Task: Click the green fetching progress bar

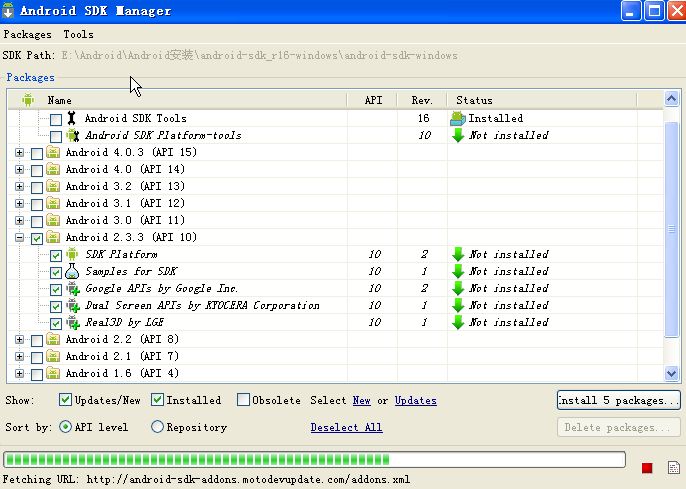Action: pyautogui.click(x=315, y=460)
